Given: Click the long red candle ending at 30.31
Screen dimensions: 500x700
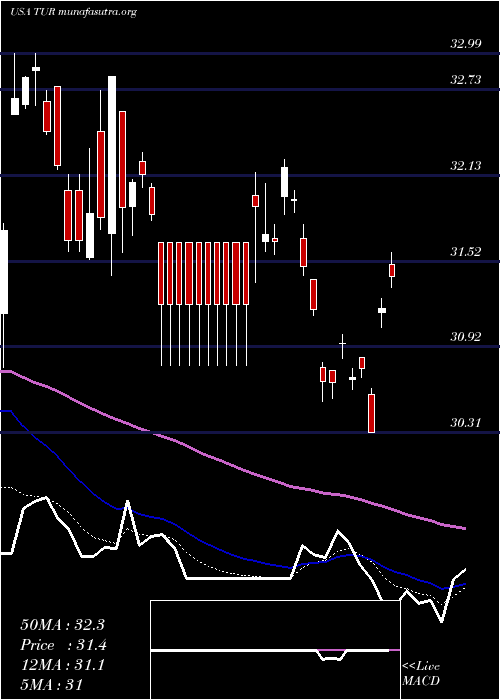Looking at the screenshot, I should pyautogui.click(x=371, y=413).
